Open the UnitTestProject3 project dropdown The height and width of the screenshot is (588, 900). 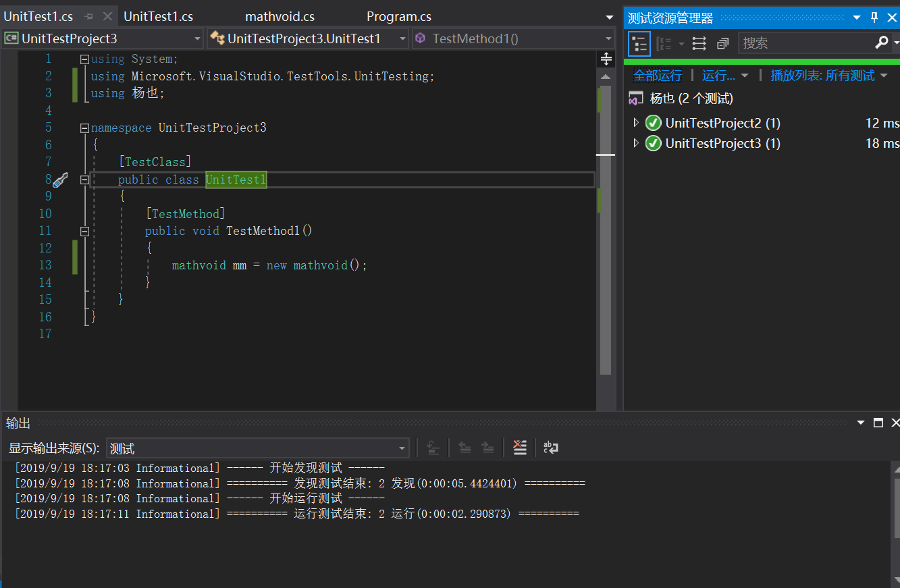coord(196,38)
